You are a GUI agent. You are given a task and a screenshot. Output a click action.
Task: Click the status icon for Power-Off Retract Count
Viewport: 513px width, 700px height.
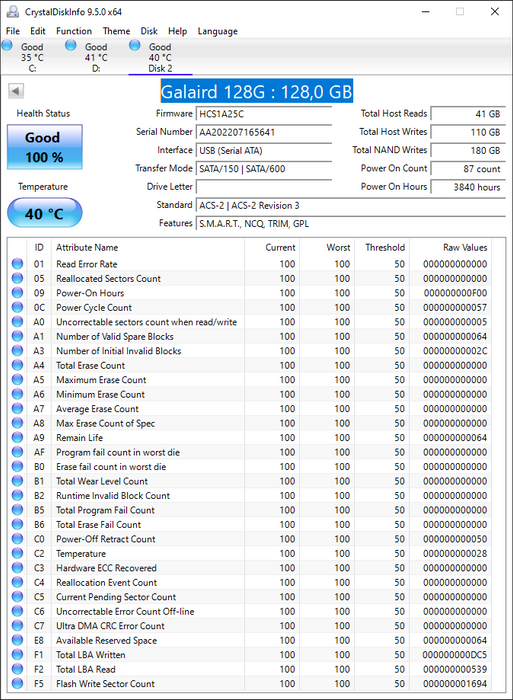(x=17, y=539)
